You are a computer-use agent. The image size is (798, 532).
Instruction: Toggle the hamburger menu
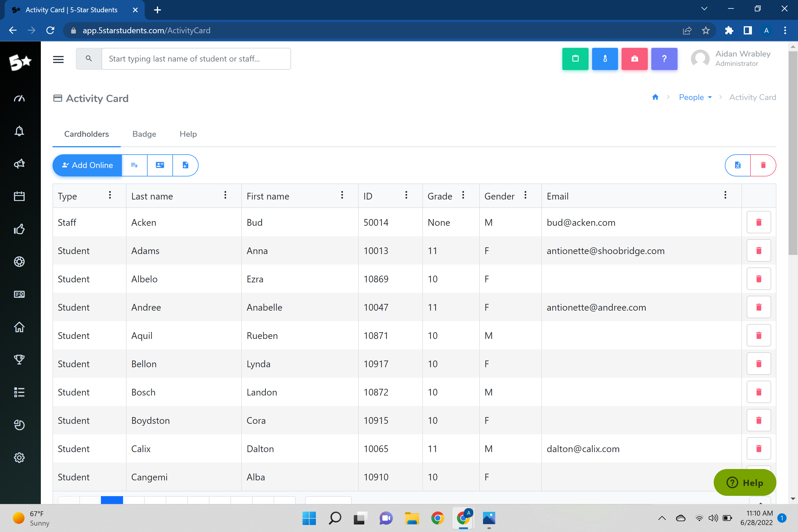[x=58, y=60]
